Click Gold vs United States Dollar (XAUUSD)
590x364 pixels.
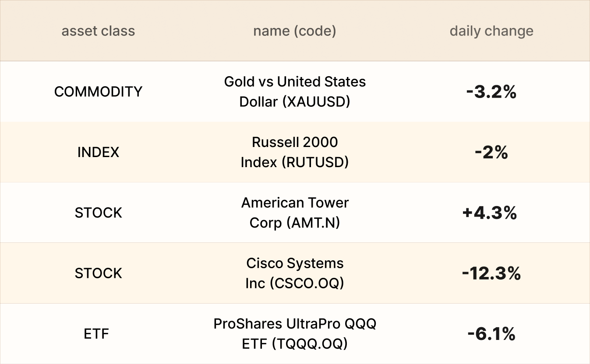294,91
